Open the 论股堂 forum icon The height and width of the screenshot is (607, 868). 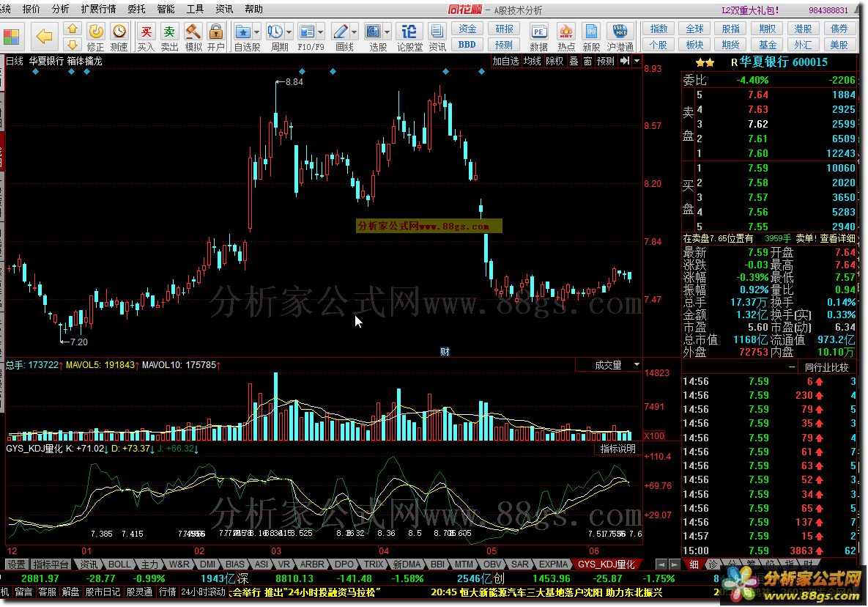(409, 37)
